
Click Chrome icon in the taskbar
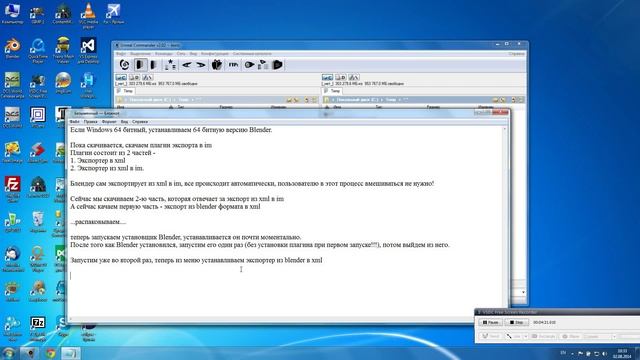pyautogui.click(x=51, y=353)
